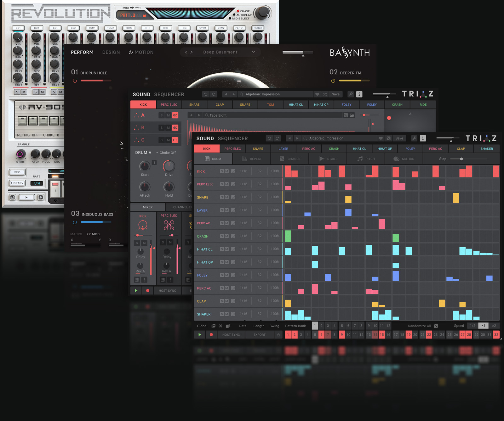Image resolution: width=504 pixels, height=421 pixels.
Task: Open the Choke Off dropdown for Drum A
Action: click(x=166, y=153)
